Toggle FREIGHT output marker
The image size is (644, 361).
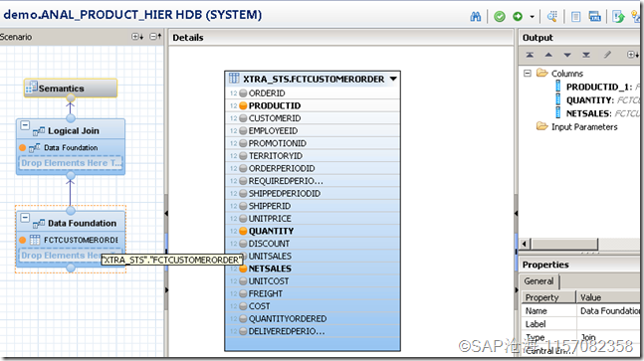(x=243, y=293)
